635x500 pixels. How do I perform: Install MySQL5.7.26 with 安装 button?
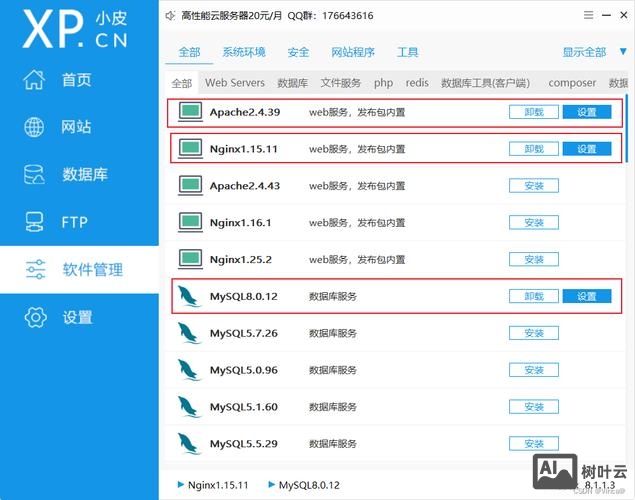534,333
